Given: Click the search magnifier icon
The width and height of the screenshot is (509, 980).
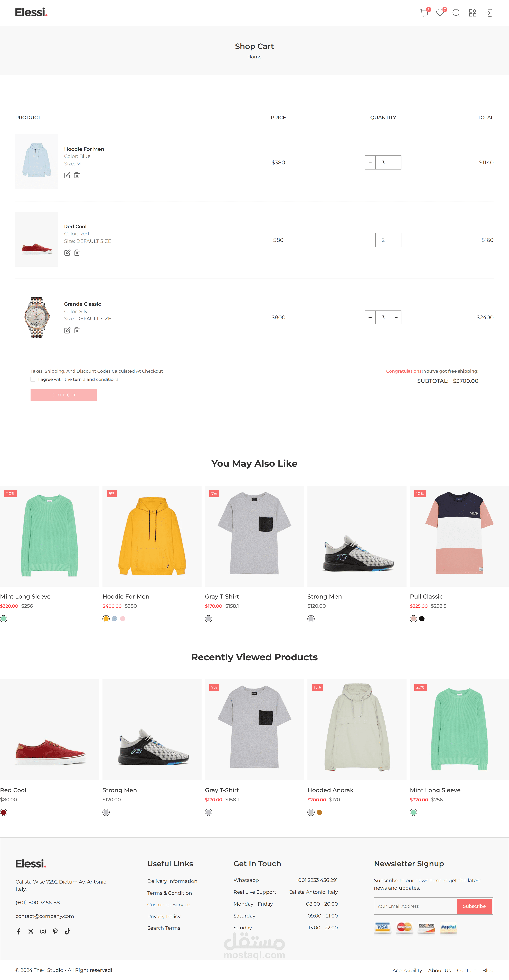Looking at the screenshot, I should pyautogui.click(x=456, y=13).
